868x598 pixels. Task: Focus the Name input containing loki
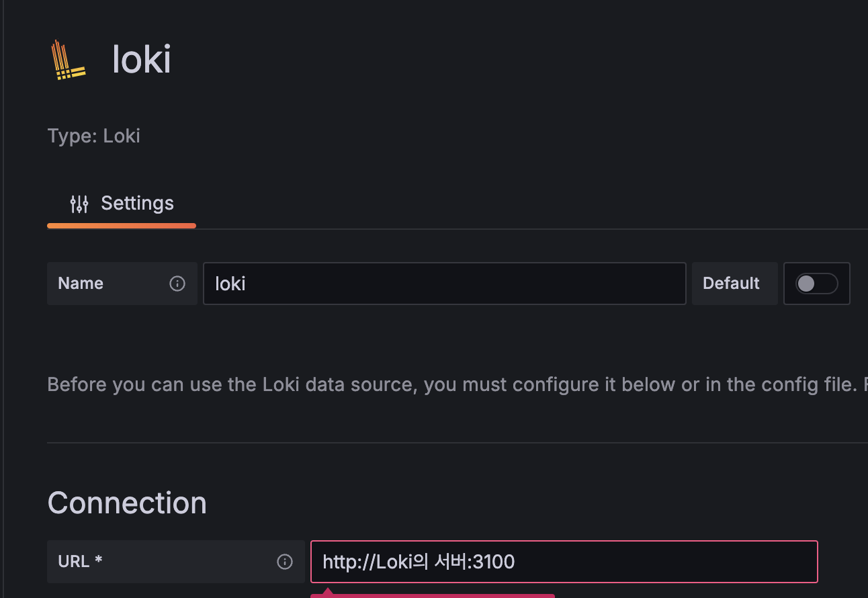point(444,284)
